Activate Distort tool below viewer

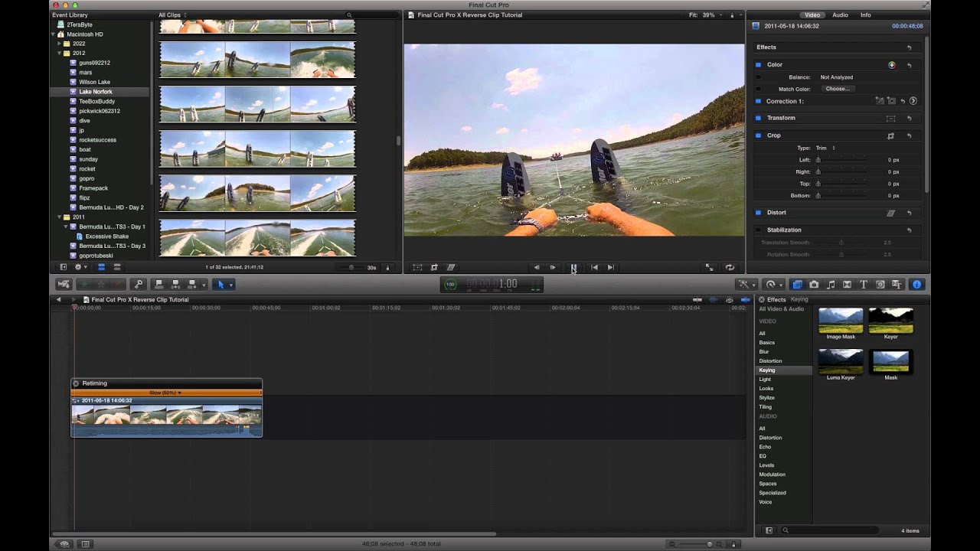pos(451,267)
